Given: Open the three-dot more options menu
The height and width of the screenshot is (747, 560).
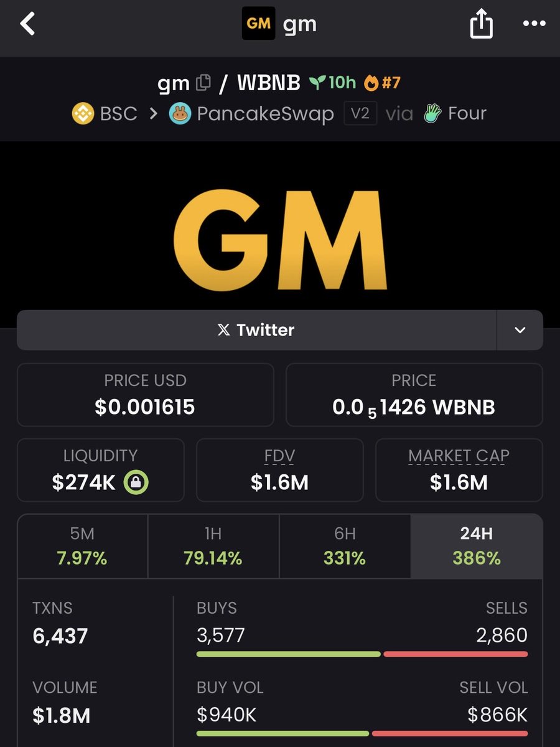Looking at the screenshot, I should [x=533, y=24].
